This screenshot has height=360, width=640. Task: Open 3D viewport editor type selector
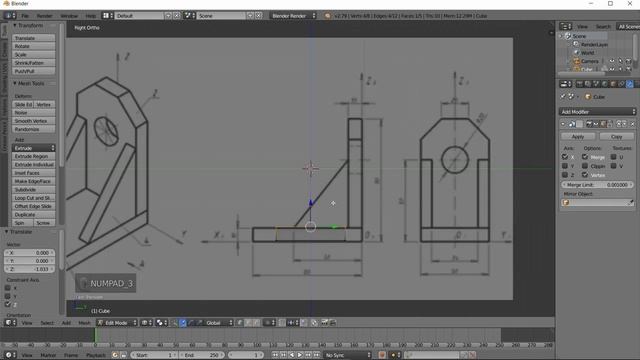tap(10, 323)
